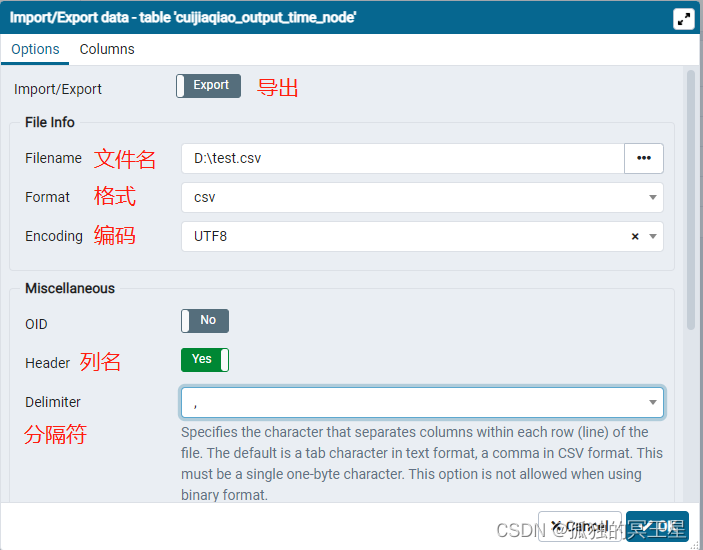Click the vertical scrollbar of the dialog
703x550 pixels.
(690, 200)
